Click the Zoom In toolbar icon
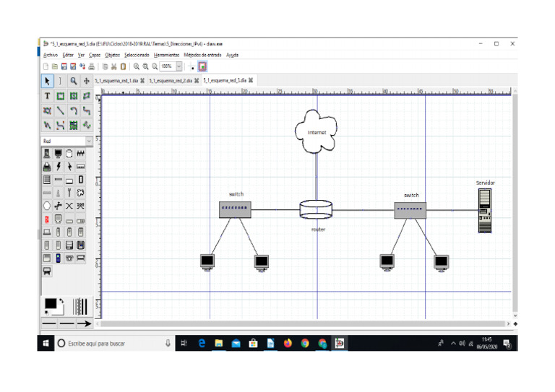 (136, 66)
